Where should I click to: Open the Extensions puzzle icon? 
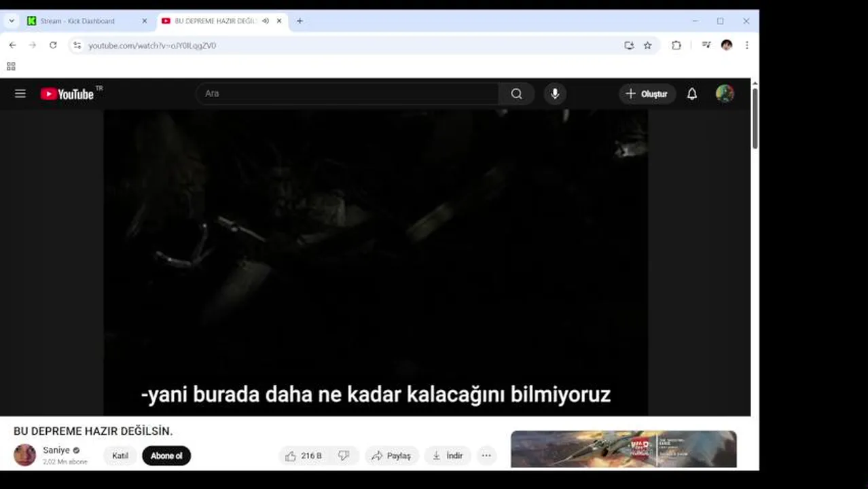click(x=676, y=46)
